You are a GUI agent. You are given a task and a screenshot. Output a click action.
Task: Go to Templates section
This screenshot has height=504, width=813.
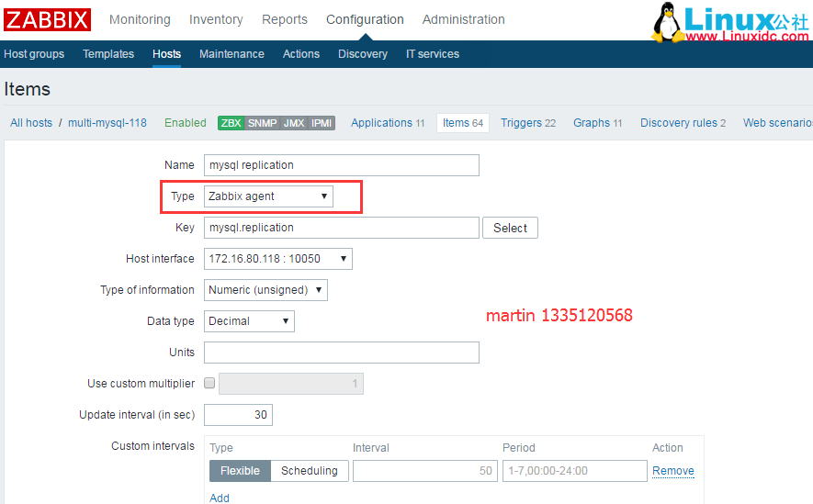coord(108,54)
